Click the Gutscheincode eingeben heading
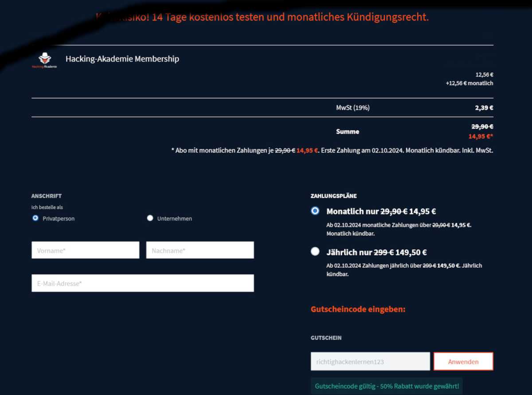Image resolution: width=532 pixels, height=395 pixels. [358, 309]
